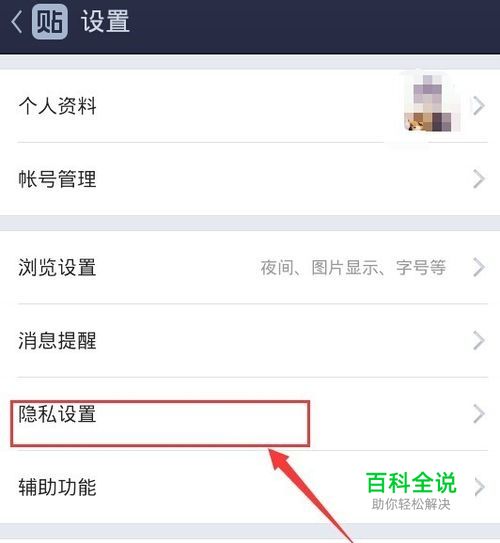
Task: Click the chevron beside 帐号管理
Action: point(479,179)
